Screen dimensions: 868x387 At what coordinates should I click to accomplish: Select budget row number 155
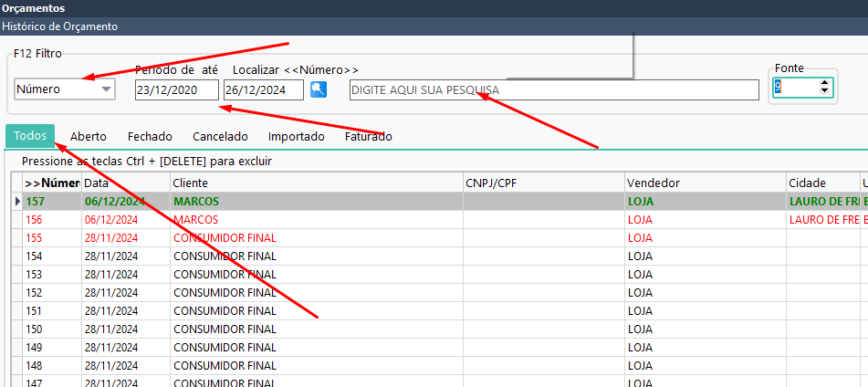[440, 238]
